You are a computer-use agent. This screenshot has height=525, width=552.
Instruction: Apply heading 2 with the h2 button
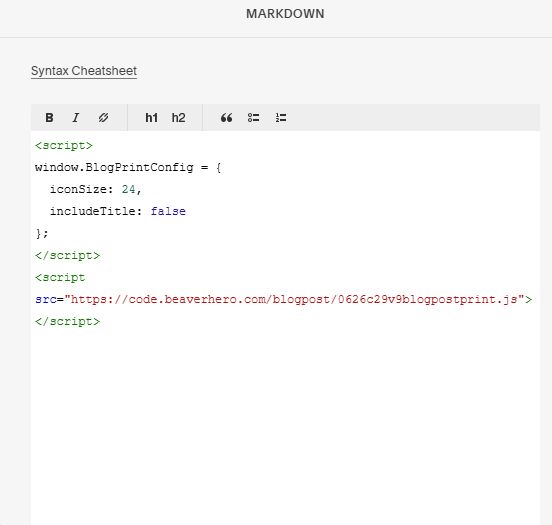coord(178,118)
